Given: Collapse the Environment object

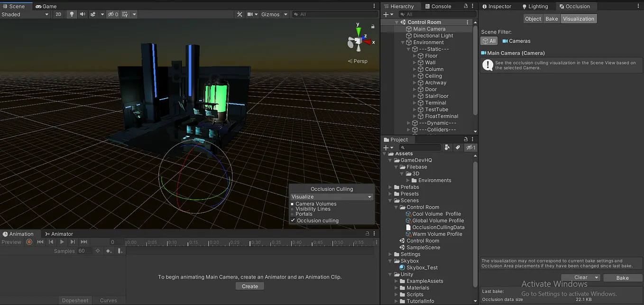Looking at the screenshot, I should point(403,42).
